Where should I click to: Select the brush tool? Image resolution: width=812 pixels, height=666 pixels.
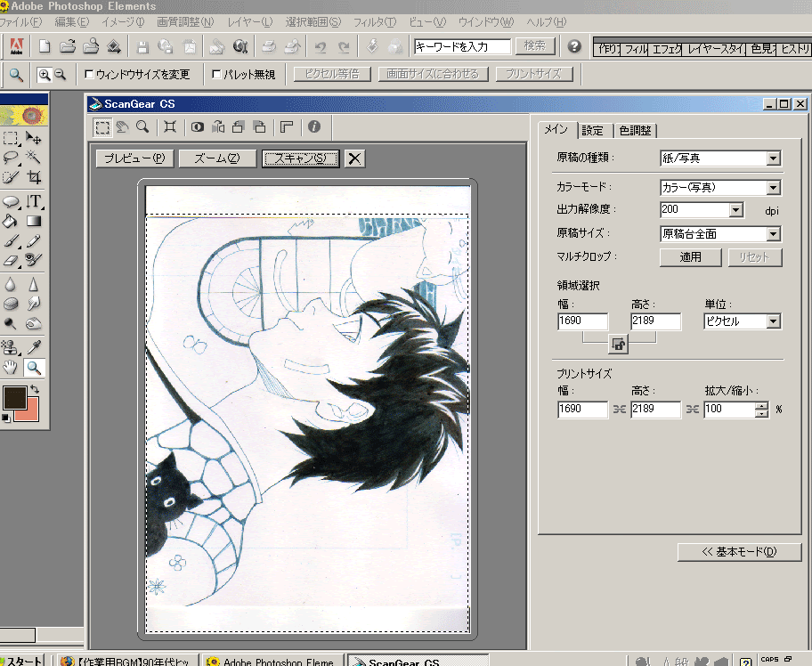[x=11, y=240]
